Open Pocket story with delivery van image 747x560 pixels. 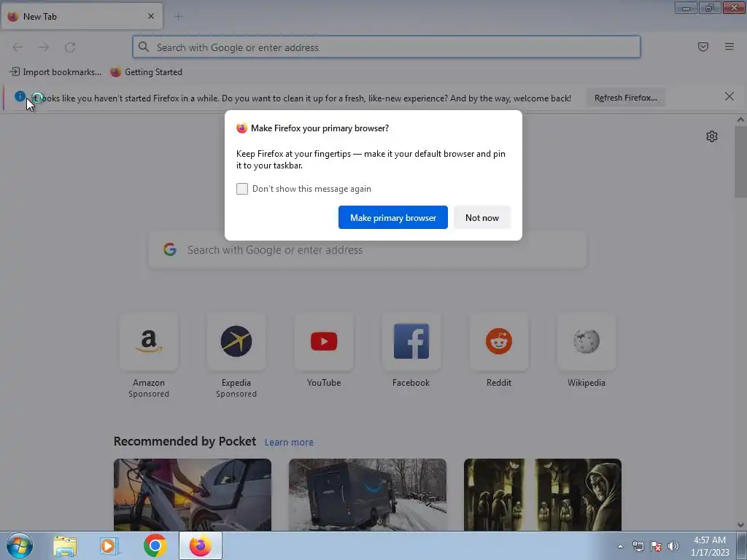tap(368, 495)
